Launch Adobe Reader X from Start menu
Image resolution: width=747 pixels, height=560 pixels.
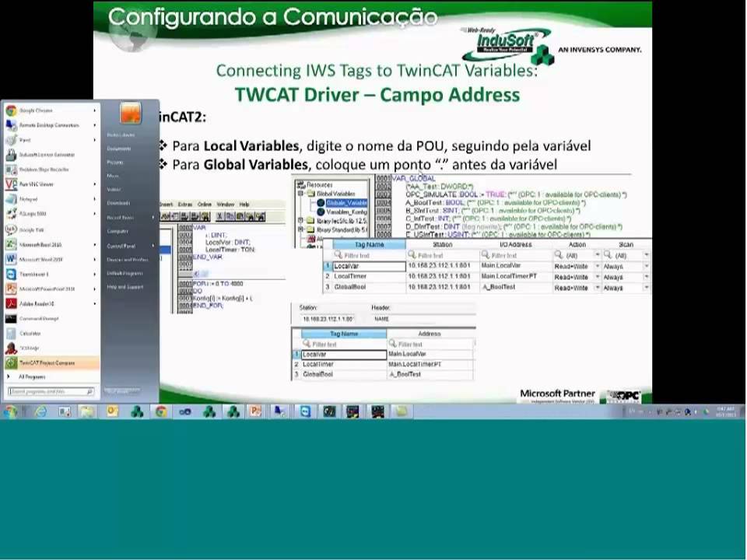50,304
